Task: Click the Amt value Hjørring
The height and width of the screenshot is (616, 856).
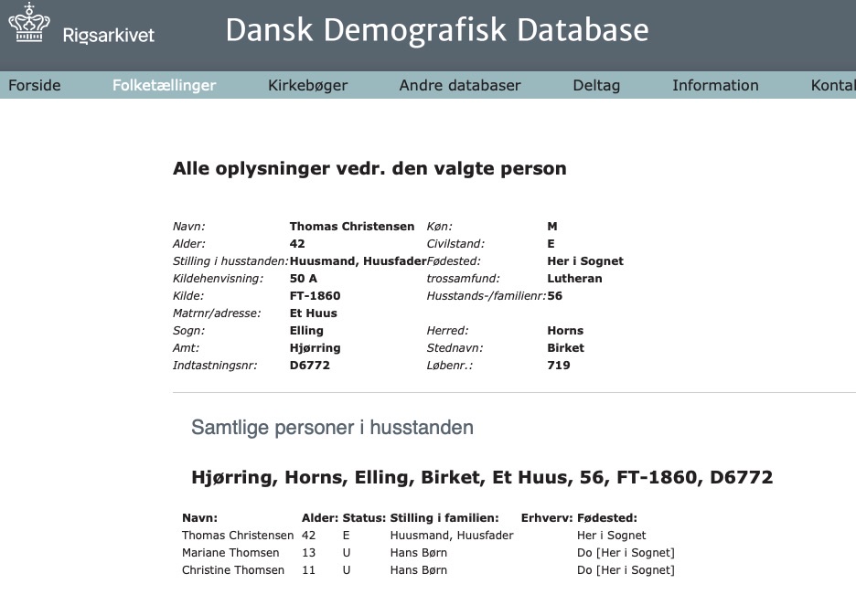Action: [x=315, y=348]
